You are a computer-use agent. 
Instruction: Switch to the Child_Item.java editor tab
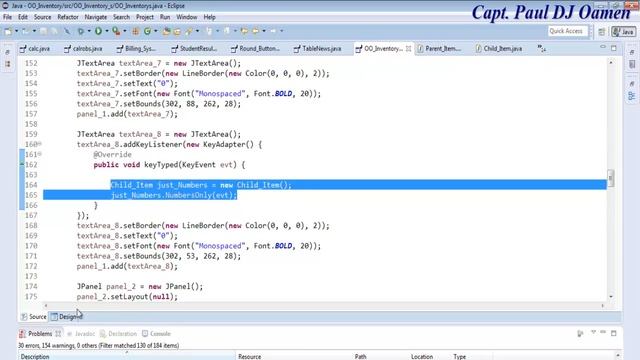499,49
